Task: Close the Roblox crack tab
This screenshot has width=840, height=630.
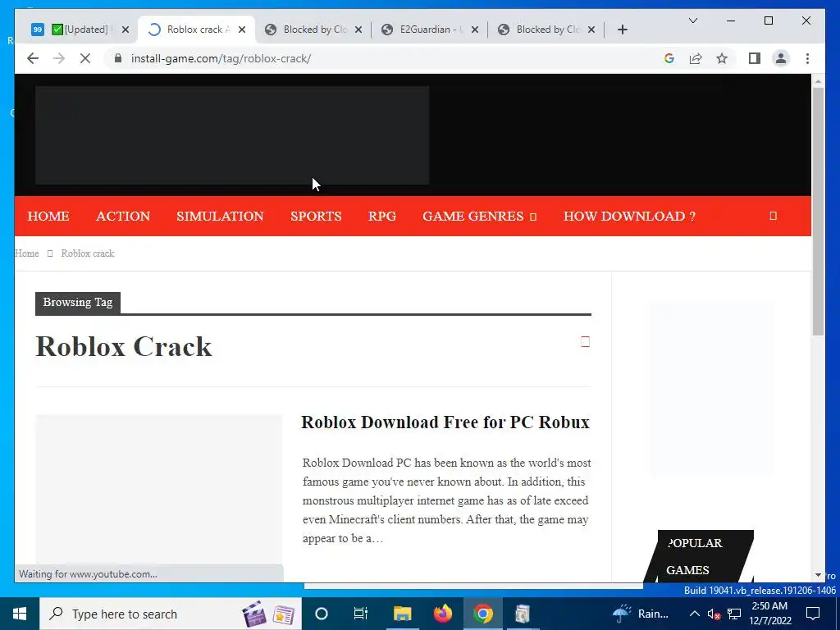Action: 242,30
